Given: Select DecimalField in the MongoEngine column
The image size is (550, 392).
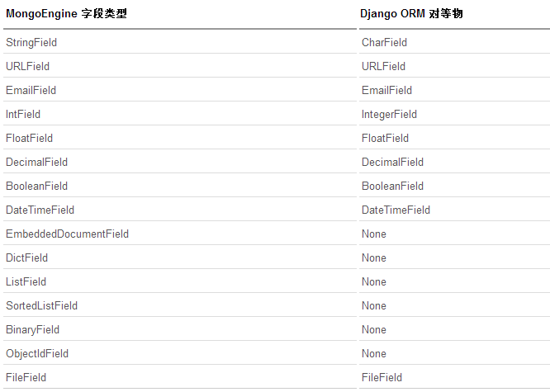Looking at the screenshot, I should pos(36,162).
